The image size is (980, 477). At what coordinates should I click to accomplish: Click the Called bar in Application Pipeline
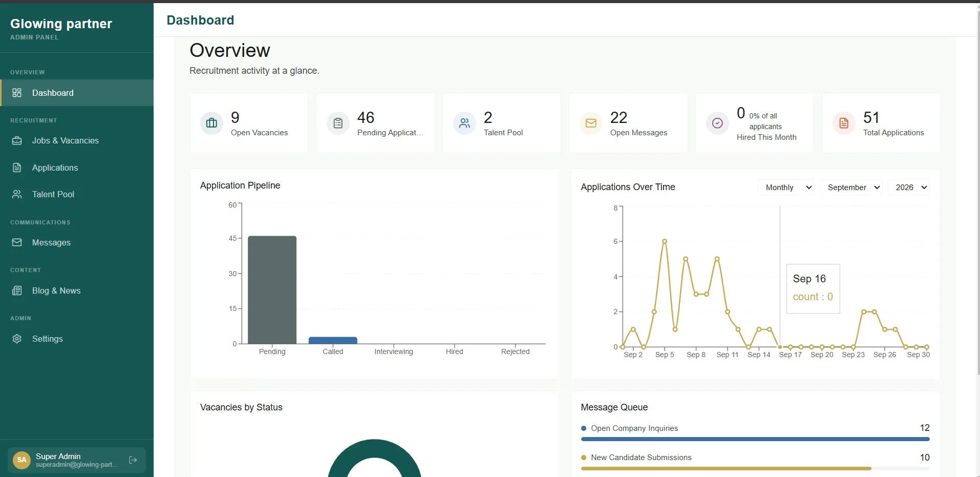(x=333, y=340)
